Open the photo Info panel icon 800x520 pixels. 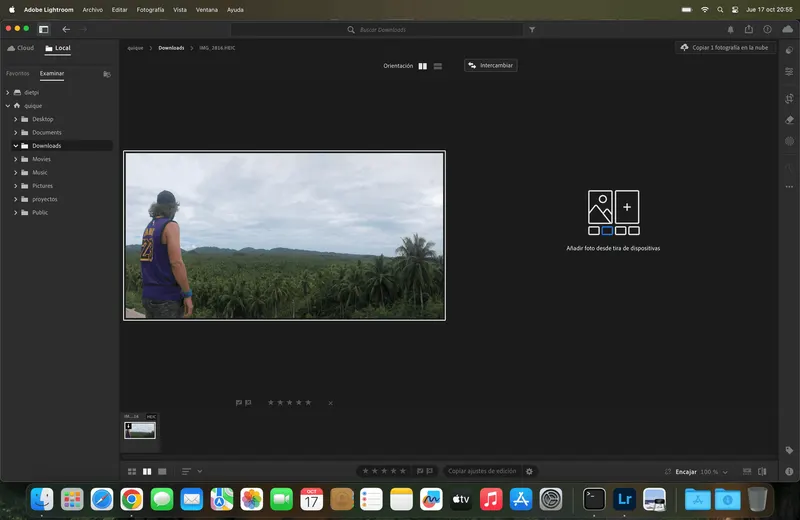789,472
